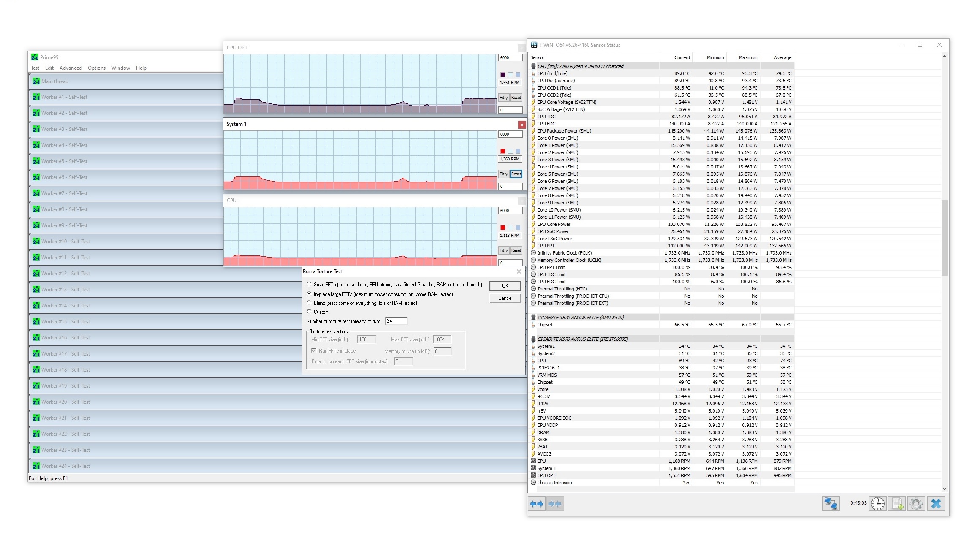Open the Advanced menu in Prime95
This screenshot has width=980, height=551.
click(71, 68)
